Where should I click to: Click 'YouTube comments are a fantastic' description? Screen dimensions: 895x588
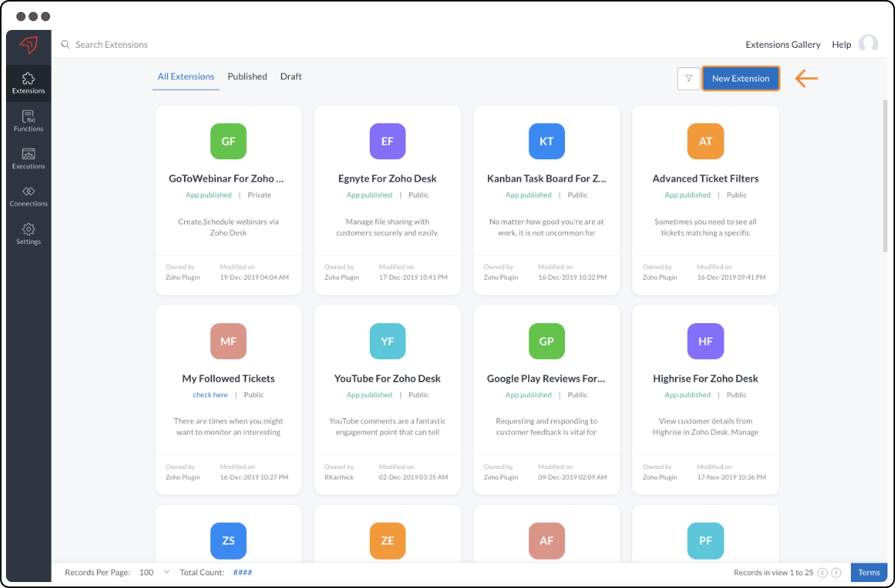388,426
